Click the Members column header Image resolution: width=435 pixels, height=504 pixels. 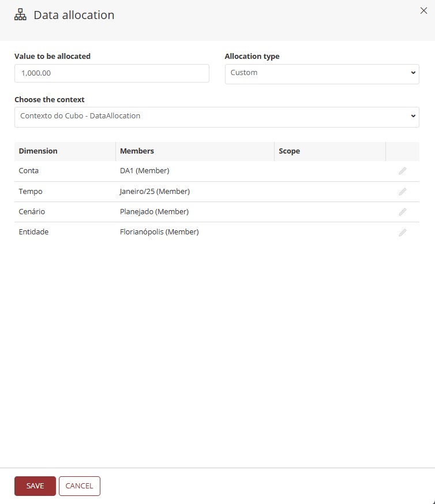[137, 151]
